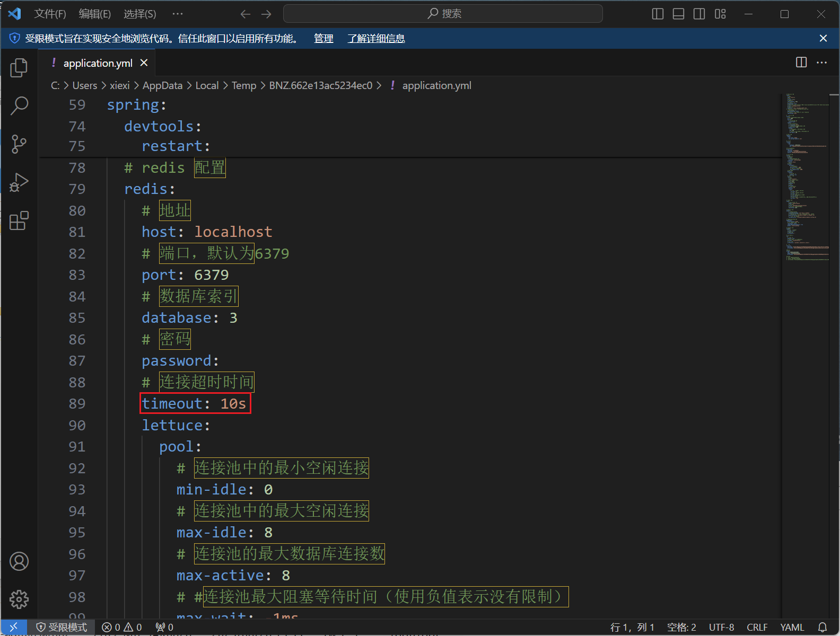Change the YAML language mode
Screen dimensions: 840x636
coord(792,628)
